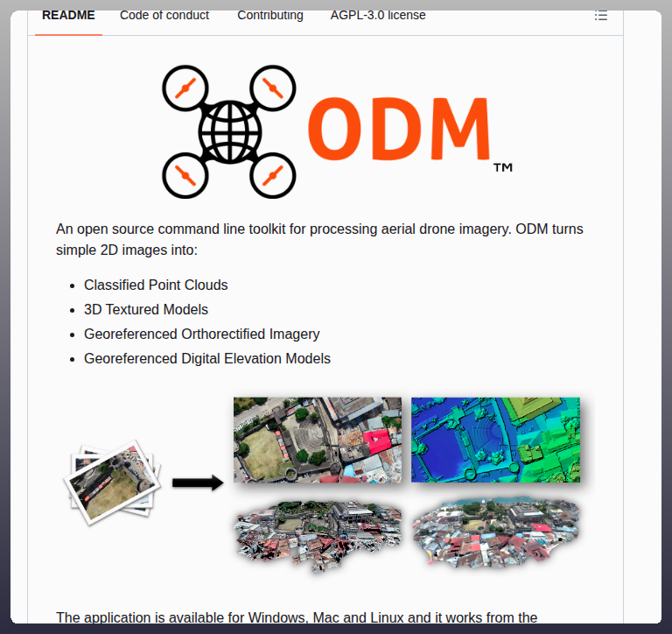Click the 'An open source command line toolkit' paragraph
Viewport: 672px width, 634px height.
pyautogui.click(x=319, y=239)
